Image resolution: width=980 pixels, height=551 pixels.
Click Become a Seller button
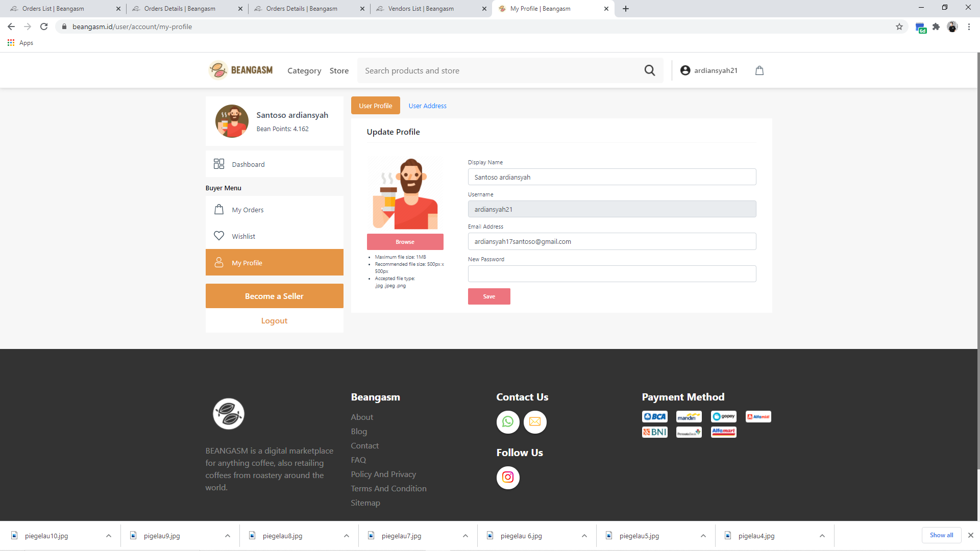click(x=275, y=296)
